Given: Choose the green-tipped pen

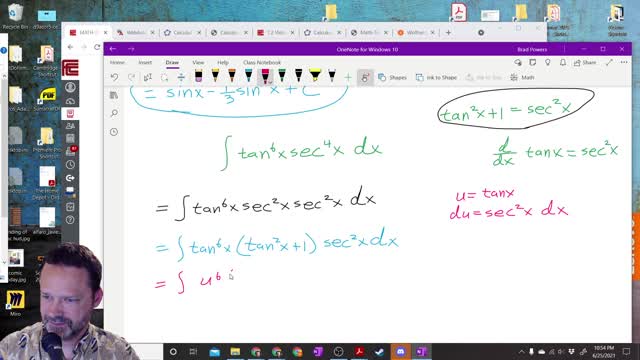Looking at the screenshot, I should (282, 76).
